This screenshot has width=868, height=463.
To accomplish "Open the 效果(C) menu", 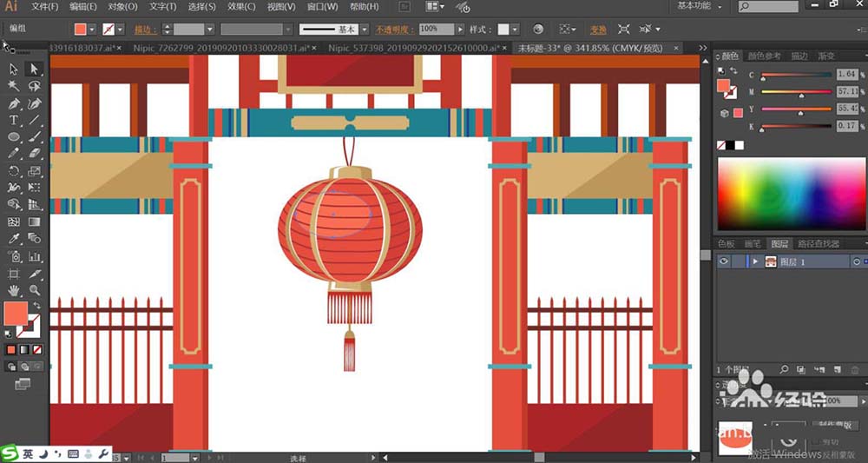I will (241, 7).
